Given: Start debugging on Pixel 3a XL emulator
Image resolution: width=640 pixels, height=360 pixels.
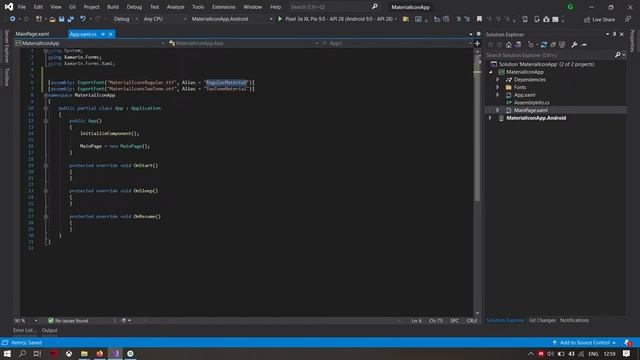Looking at the screenshot, I should point(335,19).
